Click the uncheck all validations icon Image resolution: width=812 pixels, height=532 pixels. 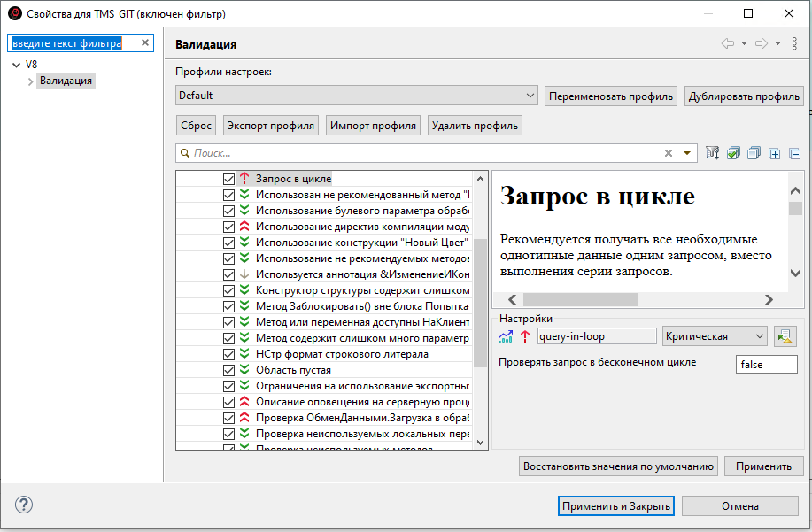[x=754, y=152]
